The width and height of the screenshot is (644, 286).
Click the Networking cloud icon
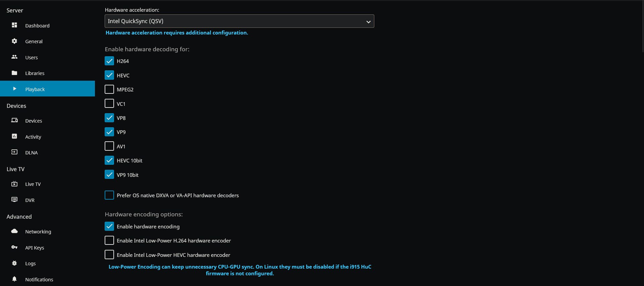point(14,231)
